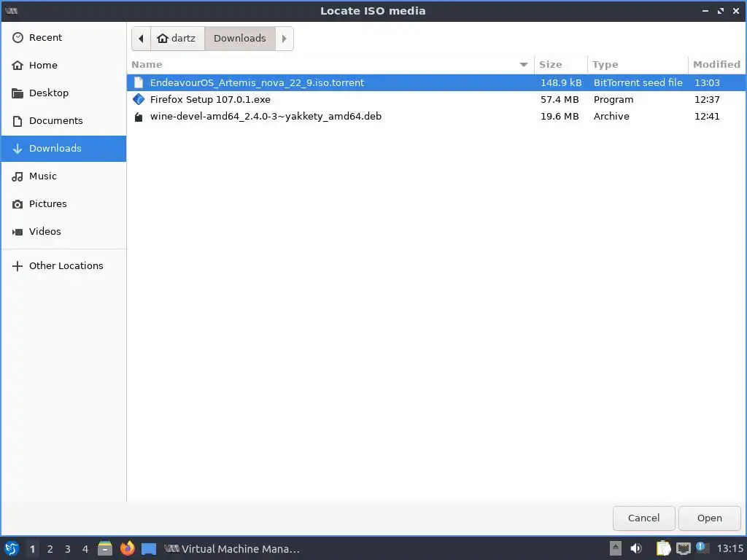Click the update notifier tray icon
Image resolution: width=747 pixels, height=560 pixels.
[x=701, y=547]
